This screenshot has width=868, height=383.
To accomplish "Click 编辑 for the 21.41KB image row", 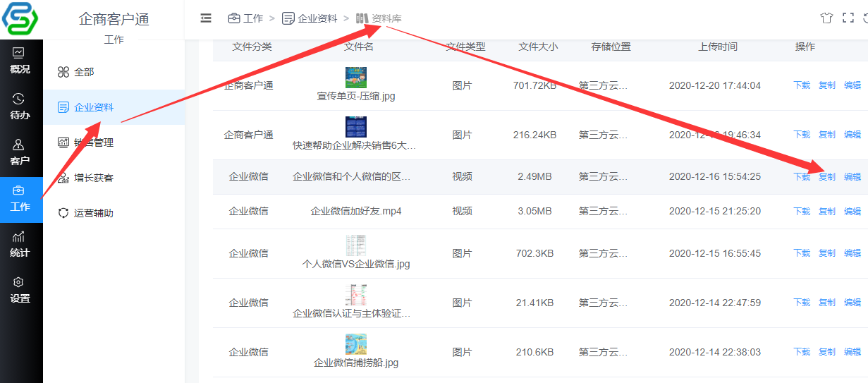I will (852, 303).
